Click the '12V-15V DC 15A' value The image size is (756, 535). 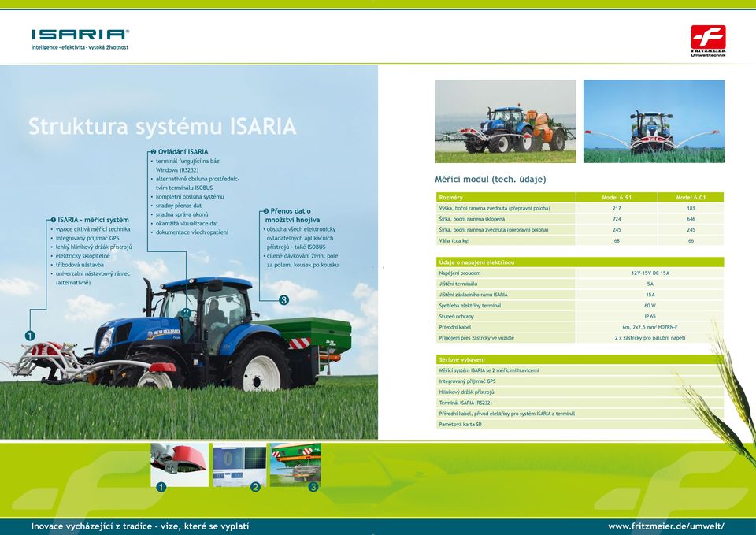point(650,273)
